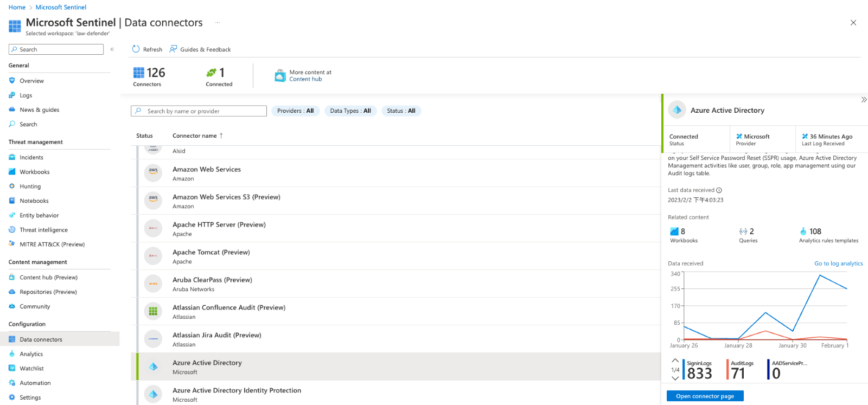Click the Notebooks icon
The image size is (868, 405).
tap(12, 201)
